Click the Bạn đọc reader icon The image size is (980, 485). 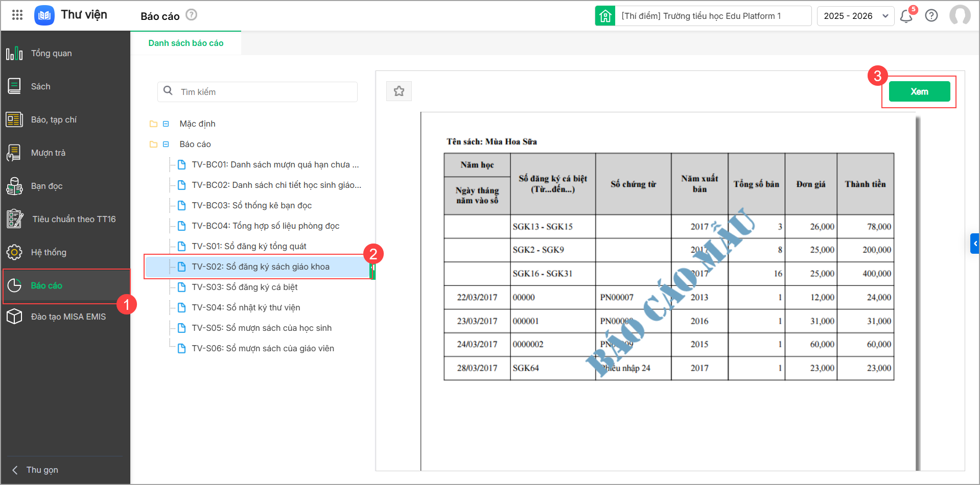tap(14, 186)
